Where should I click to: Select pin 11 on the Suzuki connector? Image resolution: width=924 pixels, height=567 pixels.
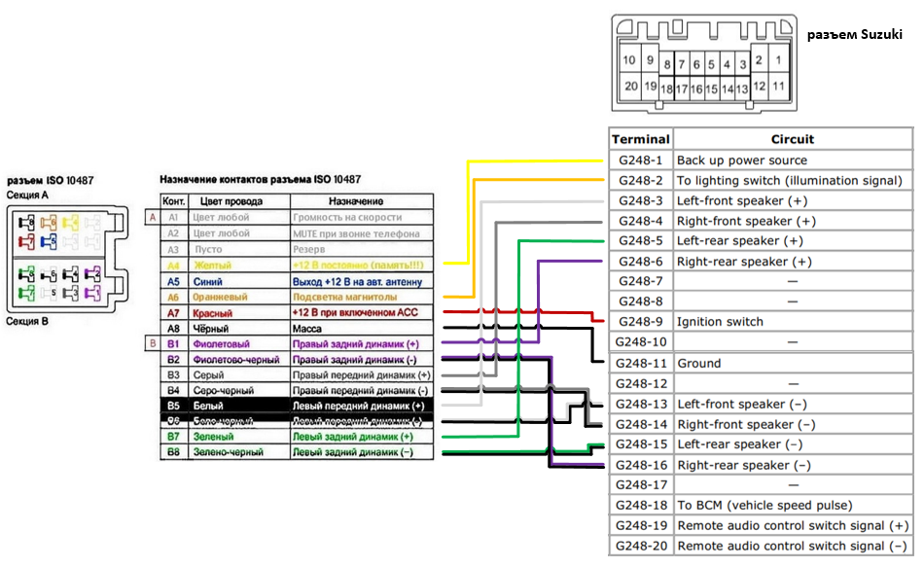pyautogui.click(x=778, y=86)
